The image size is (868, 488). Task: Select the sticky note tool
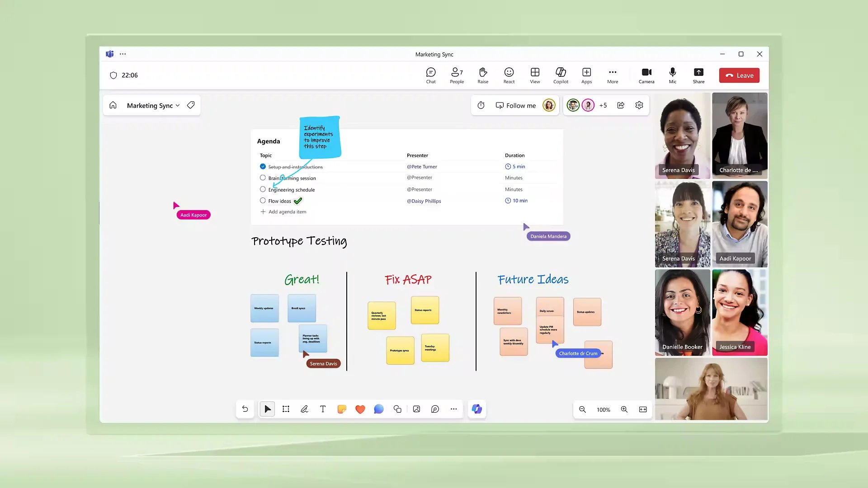tap(341, 409)
